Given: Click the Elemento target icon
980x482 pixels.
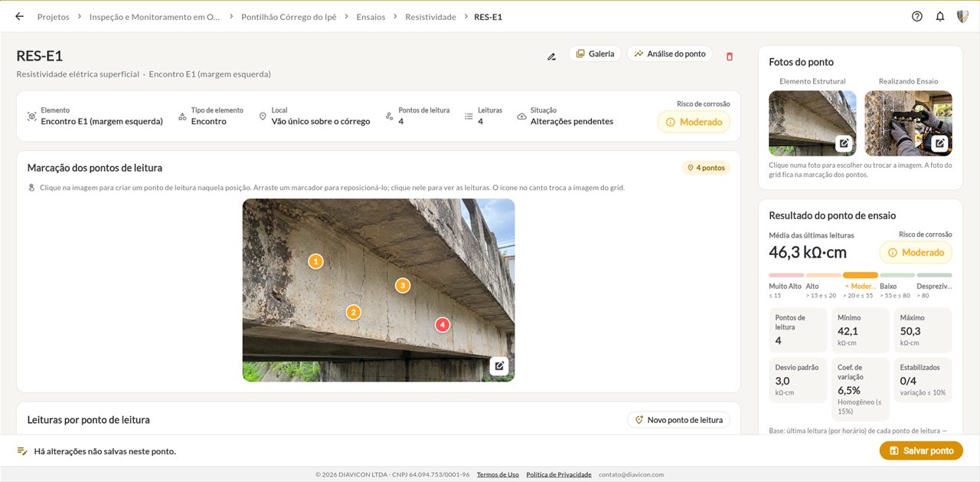Looking at the screenshot, I should [31, 116].
